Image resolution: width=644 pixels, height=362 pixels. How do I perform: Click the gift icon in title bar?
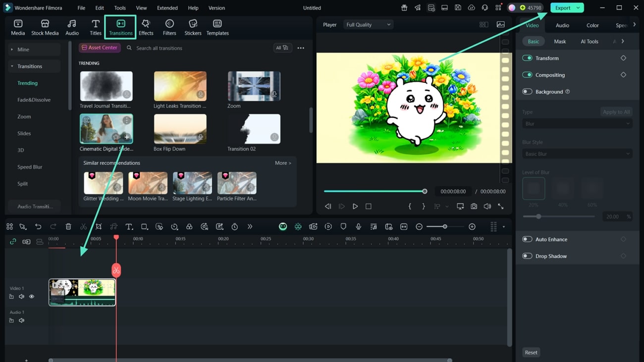point(404,8)
